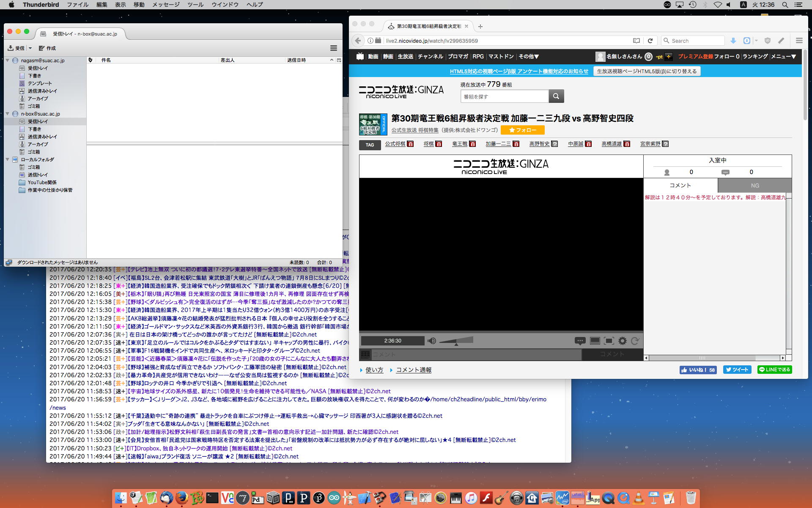Screen dimensions: 812x508
Task: Switch to the NG tab
Action: point(754,185)
